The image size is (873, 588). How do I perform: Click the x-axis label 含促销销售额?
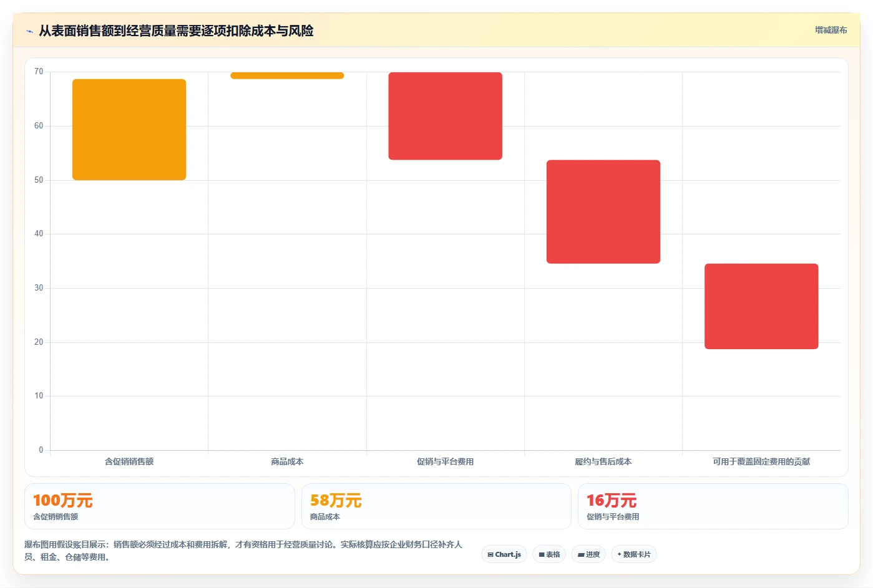click(129, 461)
